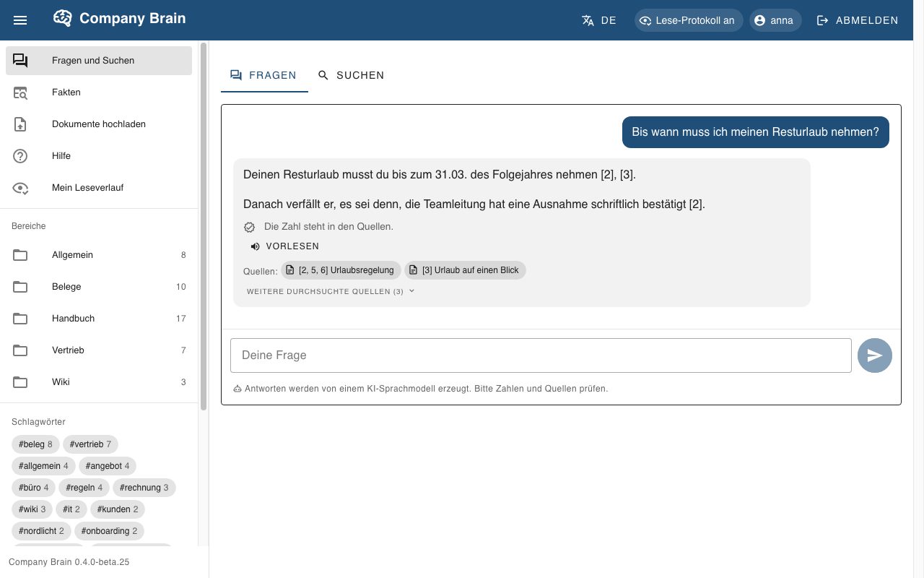Open the Handbuch folder
924x578 pixels.
click(99, 319)
